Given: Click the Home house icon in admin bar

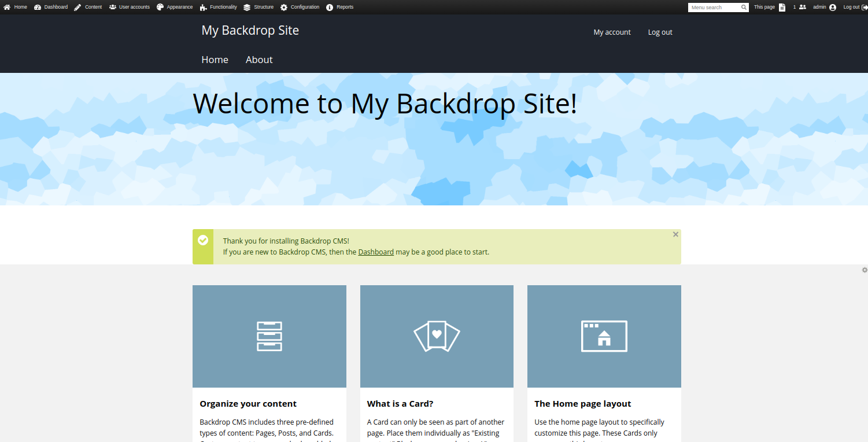Looking at the screenshot, I should point(7,8).
